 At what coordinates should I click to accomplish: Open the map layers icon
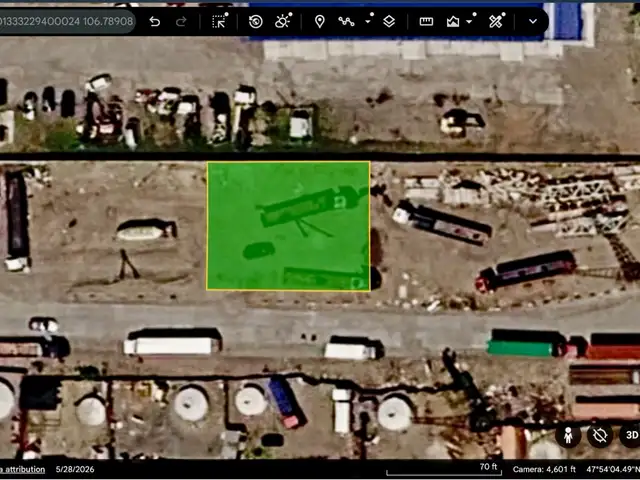389,21
